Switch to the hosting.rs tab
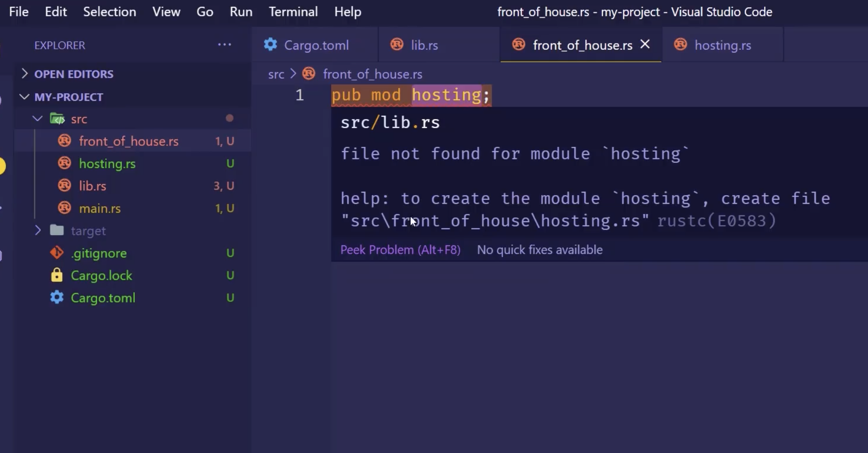The image size is (868, 453). (722, 45)
